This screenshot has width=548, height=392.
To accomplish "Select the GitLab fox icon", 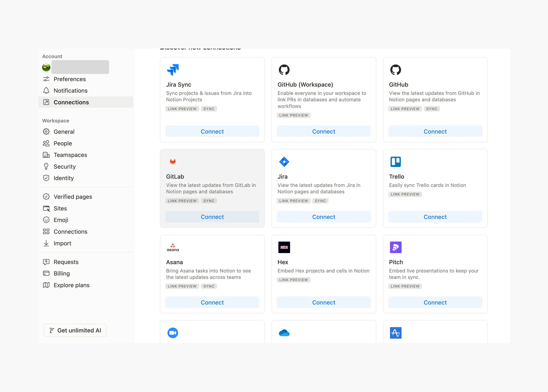I will 173,162.
